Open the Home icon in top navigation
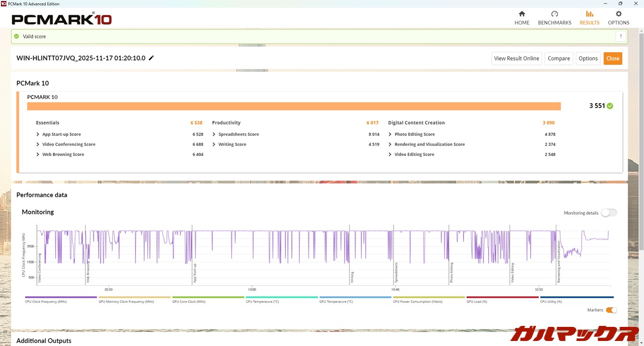This screenshot has height=346, width=644. 522,14
